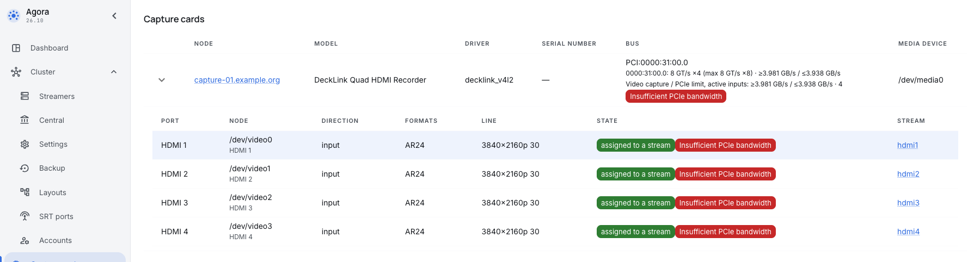Click the input direction in HDMI 2 row
Screen dimensions: 980x262
pyautogui.click(x=330, y=174)
